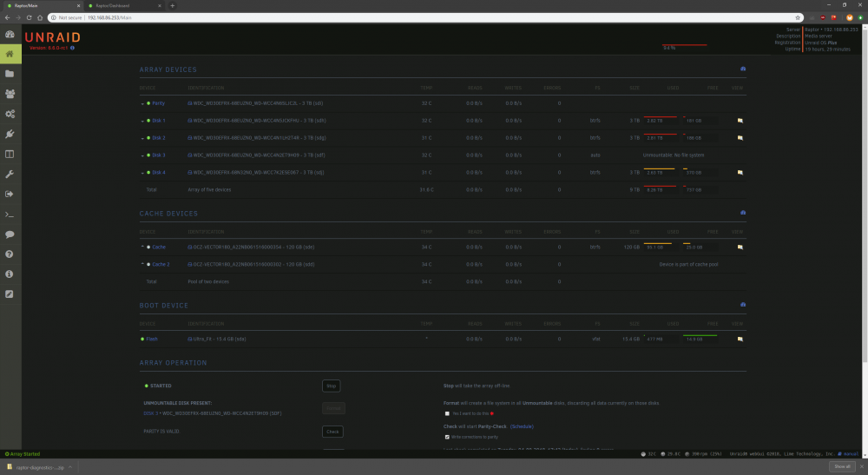Select the Main home icon in sidebar
The height and width of the screenshot is (475, 868).
pos(10,54)
